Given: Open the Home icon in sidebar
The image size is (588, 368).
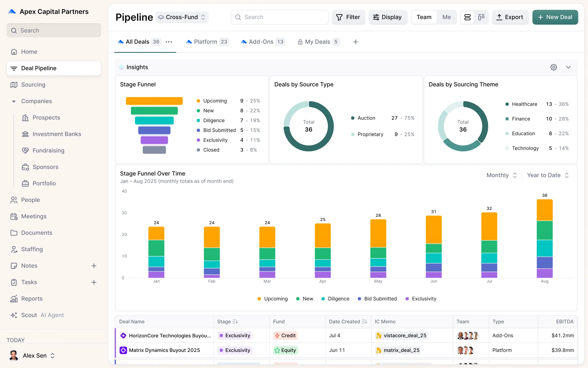Looking at the screenshot, I should 14,52.
